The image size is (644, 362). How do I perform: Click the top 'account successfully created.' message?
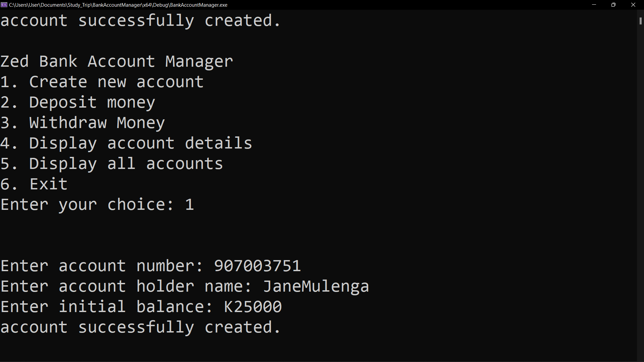pos(140,21)
